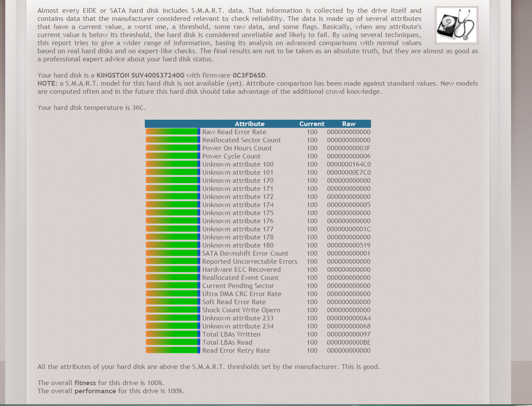
Task: Click the firmware version 0C3FD6SD
Action: click(249, 75)
